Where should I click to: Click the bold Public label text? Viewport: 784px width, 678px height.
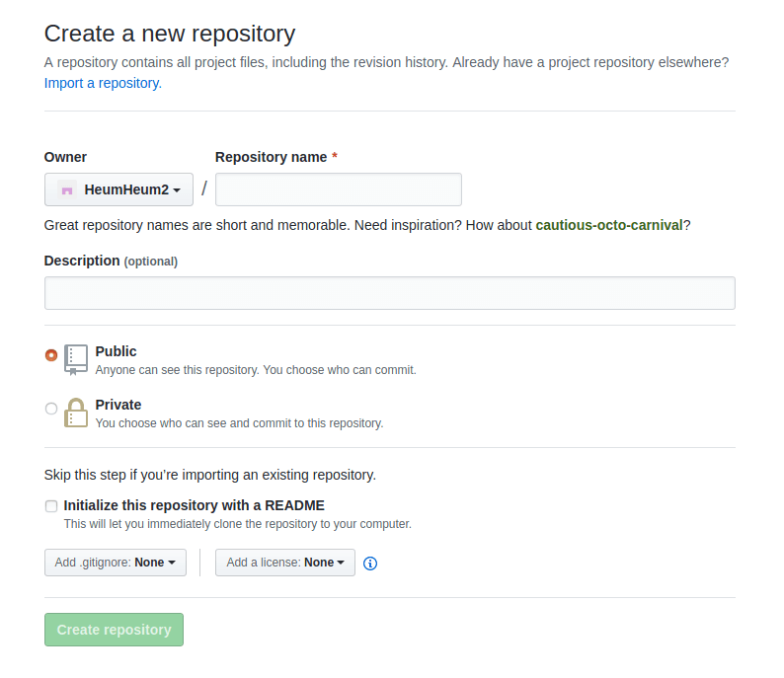click(x=117, y=351)
